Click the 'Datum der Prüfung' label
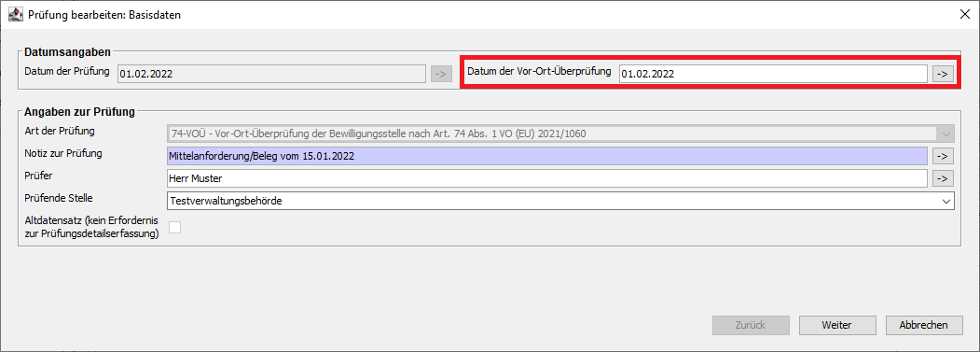 tap(67, 71)
